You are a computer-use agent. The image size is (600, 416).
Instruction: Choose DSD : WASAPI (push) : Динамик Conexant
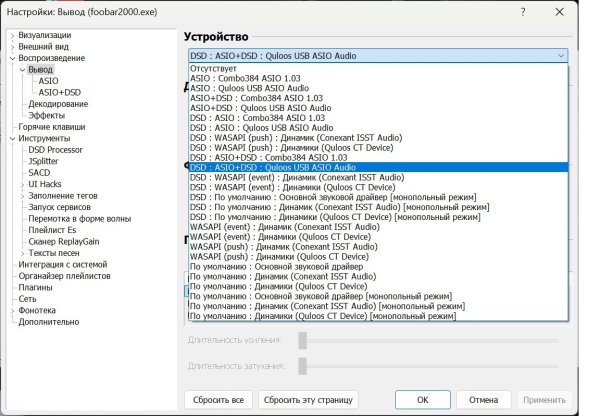[x=378, y=138]
